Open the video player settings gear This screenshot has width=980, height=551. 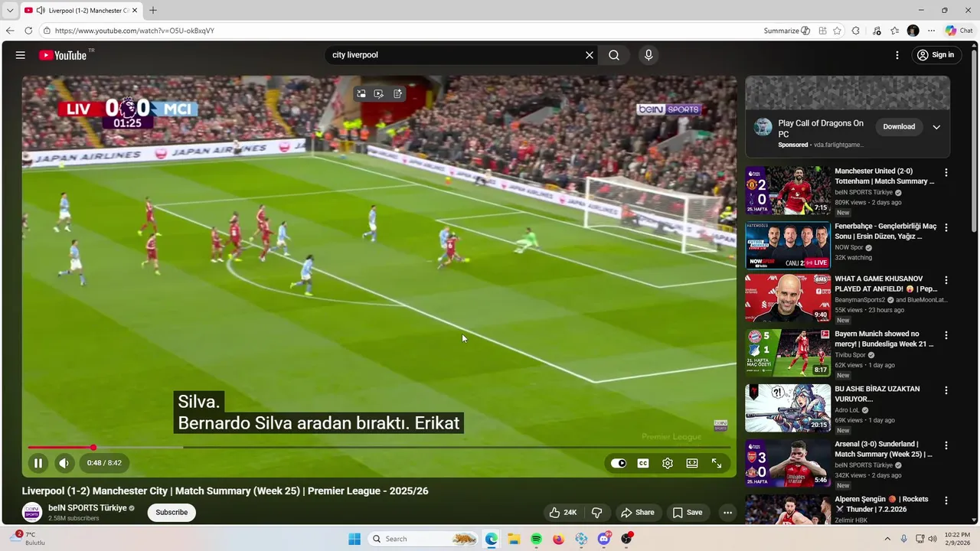(668, 463)
